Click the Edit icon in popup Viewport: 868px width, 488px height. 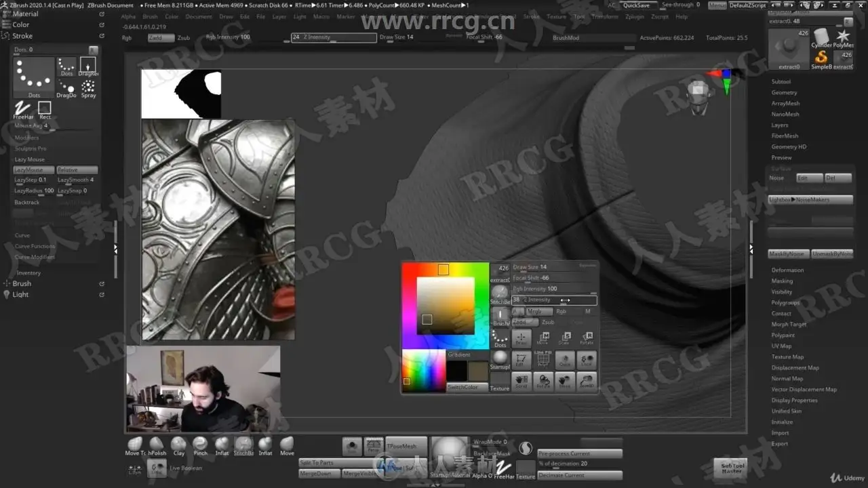[x=521, y=360]
